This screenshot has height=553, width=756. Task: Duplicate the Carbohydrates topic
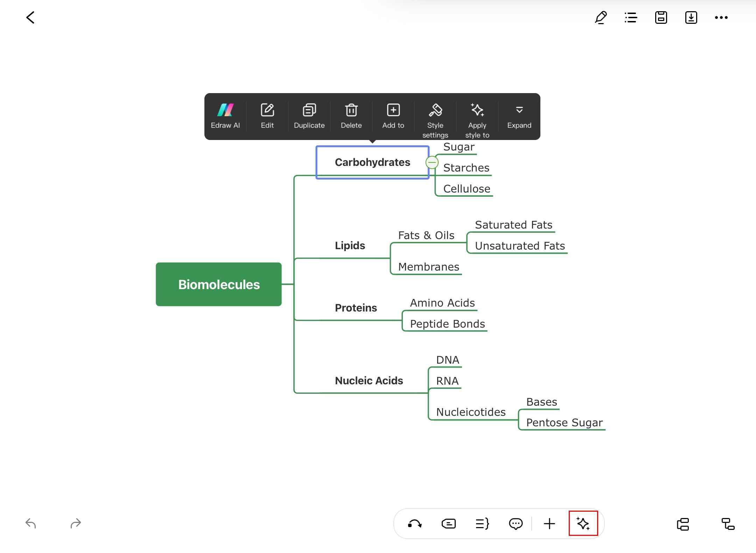pos(309,116)
